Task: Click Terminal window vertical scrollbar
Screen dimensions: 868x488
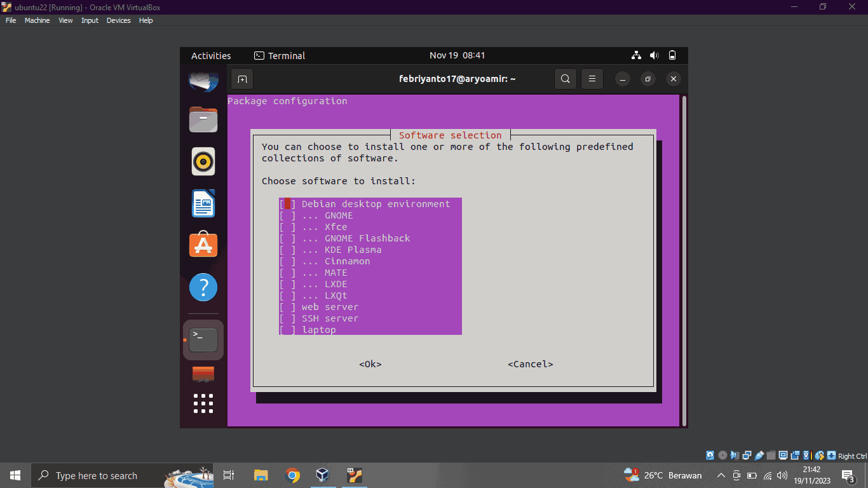Action: (x=684, y=261)
